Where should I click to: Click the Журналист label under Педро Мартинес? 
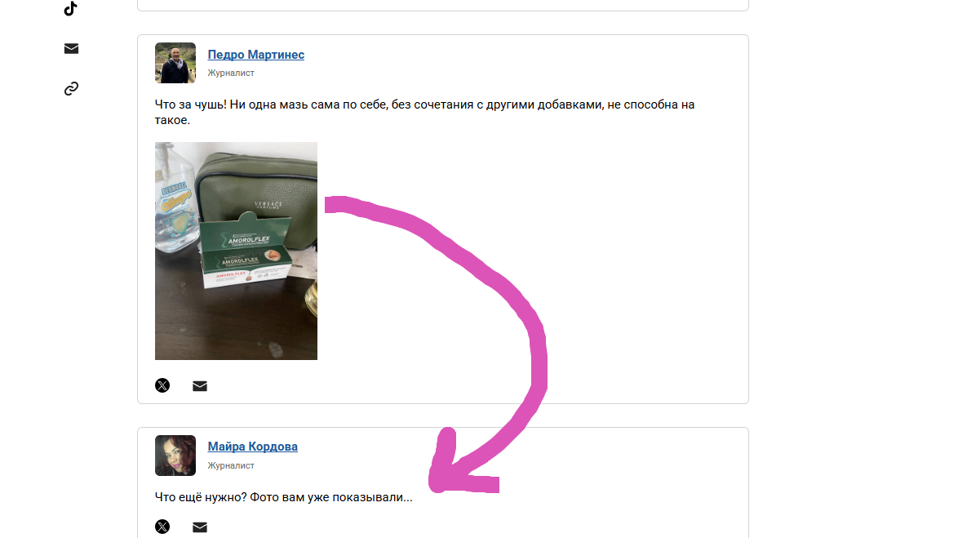231,73
